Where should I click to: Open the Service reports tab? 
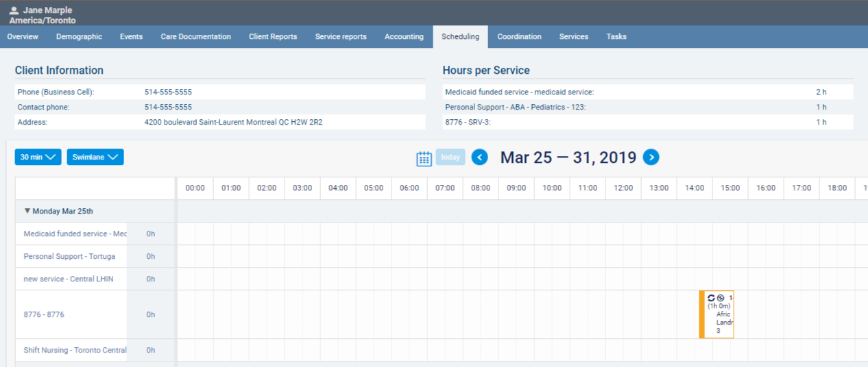point(341,36)
